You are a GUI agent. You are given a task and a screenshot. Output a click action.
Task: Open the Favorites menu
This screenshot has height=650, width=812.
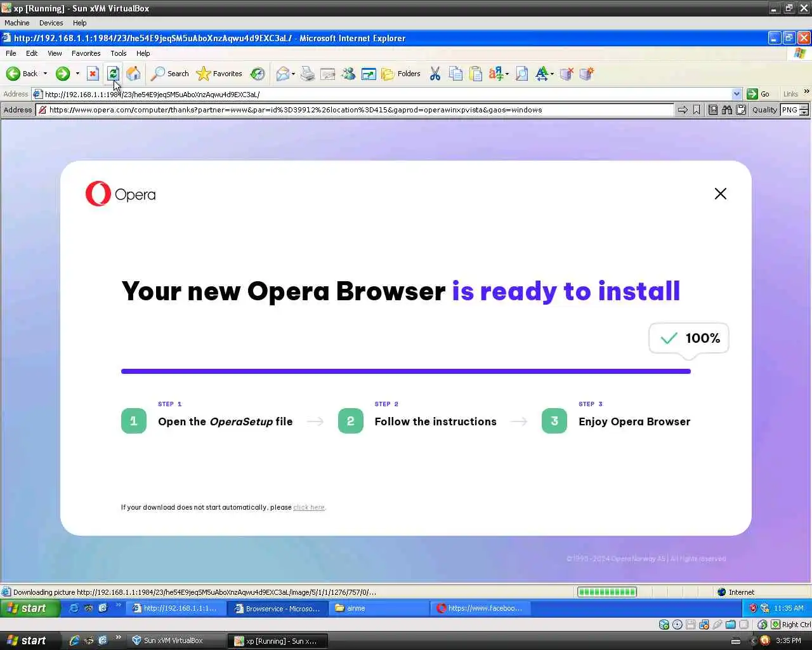[86, 53]
